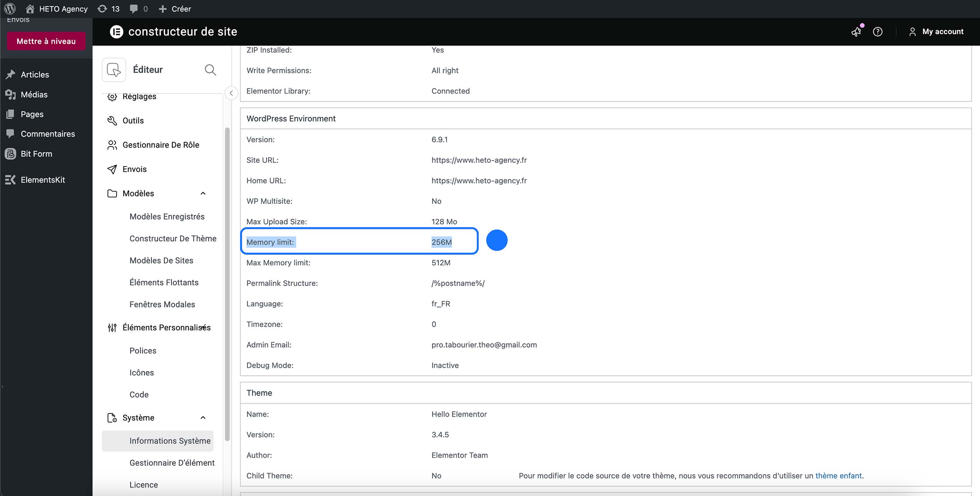Click the Envois paper plane icon
The width and height of the screenshot is (980, 496).
[112, 169]
